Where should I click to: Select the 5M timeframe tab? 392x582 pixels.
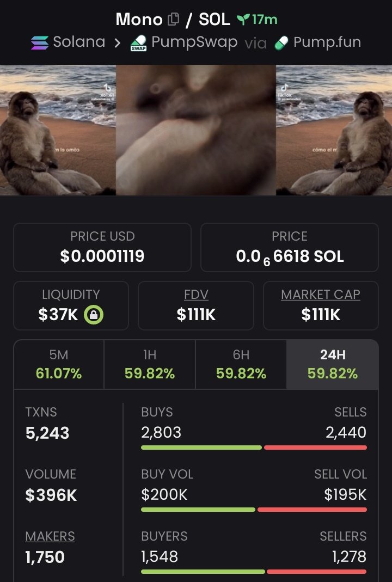59,364
